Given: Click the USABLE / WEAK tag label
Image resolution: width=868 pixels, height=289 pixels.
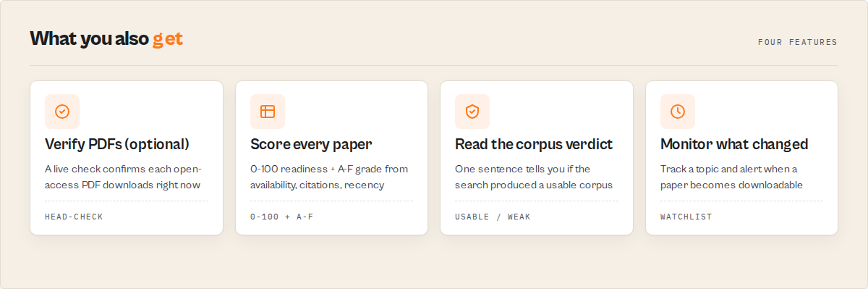Looking at the screenshot, I should (x=493, y=217).
